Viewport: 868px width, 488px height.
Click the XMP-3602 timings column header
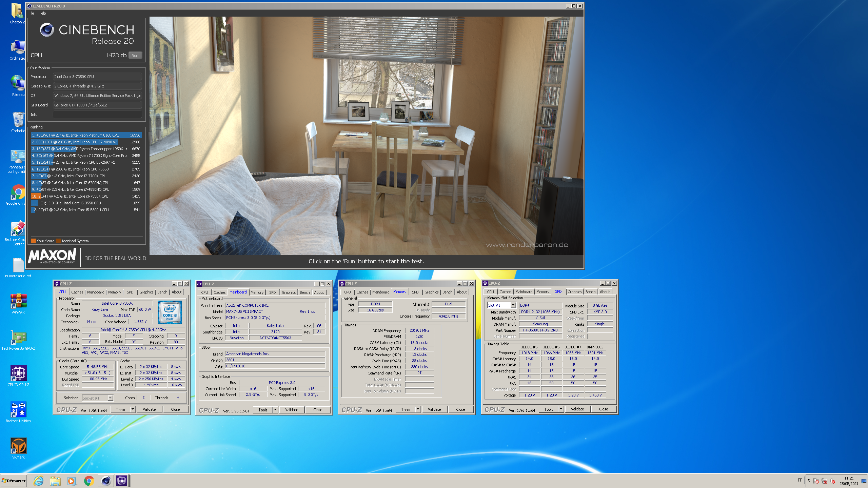click(x=595, y=347)
